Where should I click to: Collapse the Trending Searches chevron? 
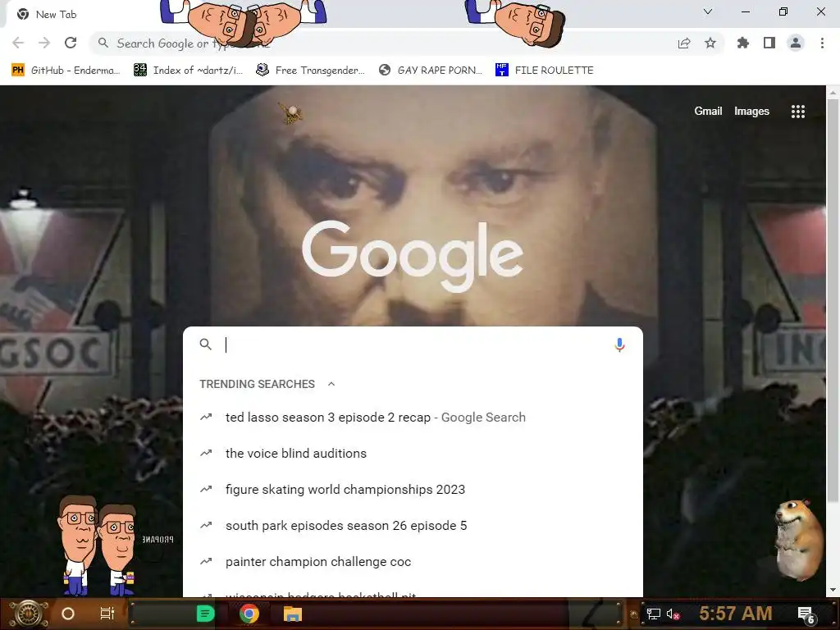(331, 384)
